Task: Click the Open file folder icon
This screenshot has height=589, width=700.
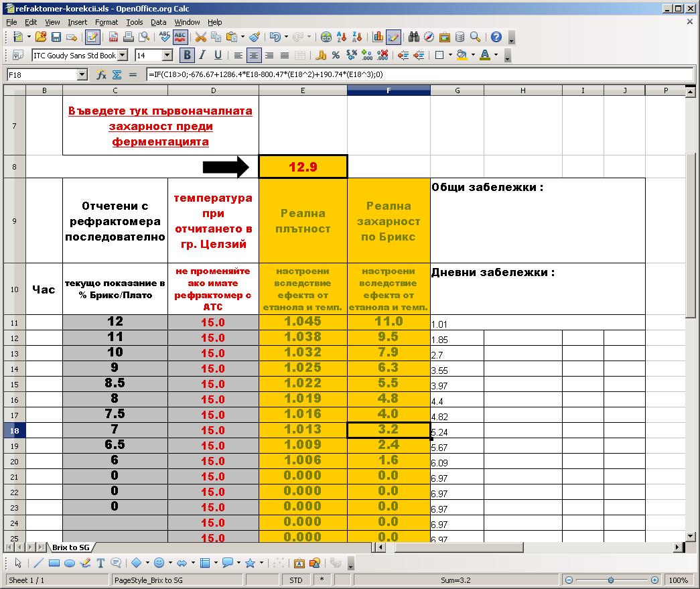Action: click(41, 37)
